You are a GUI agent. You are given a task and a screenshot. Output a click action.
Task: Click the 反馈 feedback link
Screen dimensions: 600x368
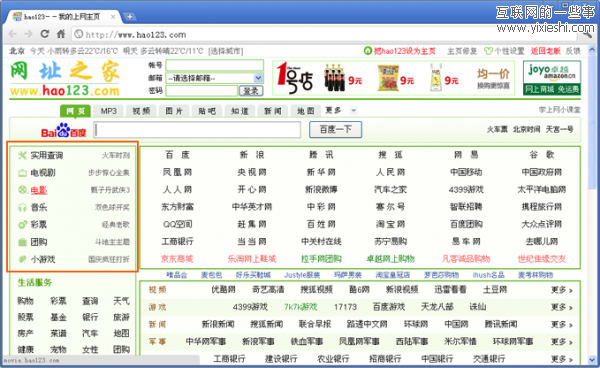[x=573, y=51]
